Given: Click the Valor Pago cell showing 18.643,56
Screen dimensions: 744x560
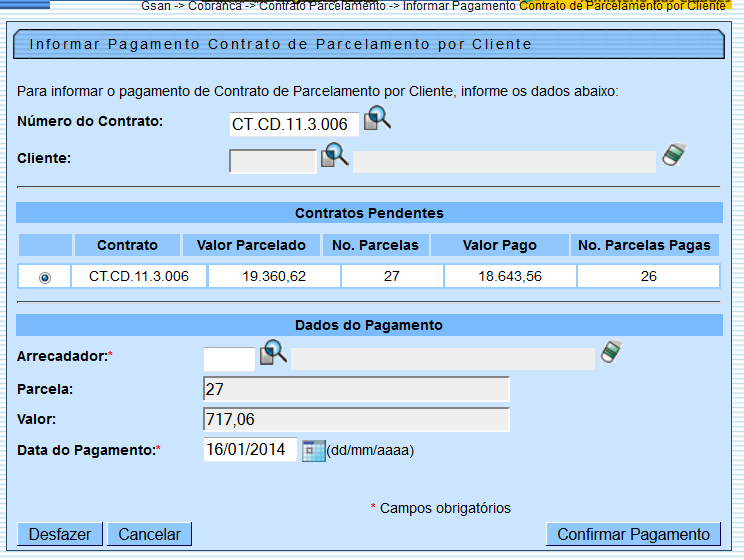Looking at the screenshot, I should pyautogui.click(x=509, y=276).
